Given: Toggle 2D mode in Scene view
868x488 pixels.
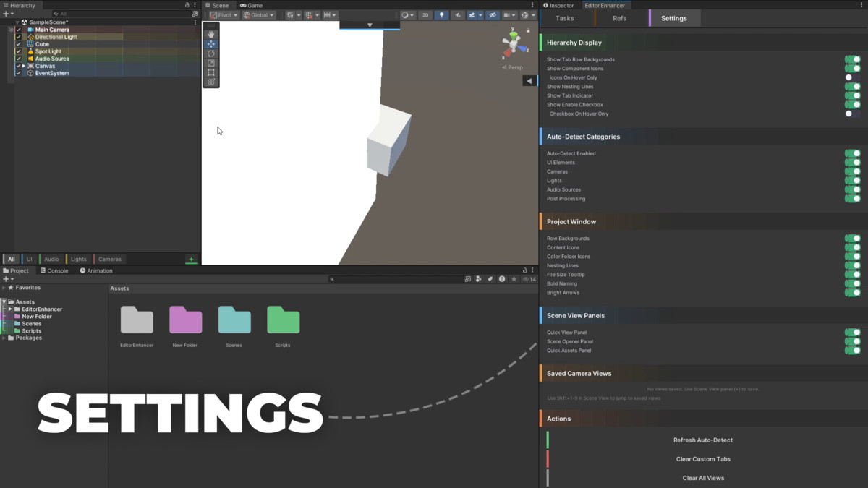Looking at the screenshot, I should pyautogui.click(x=425, y=14).
